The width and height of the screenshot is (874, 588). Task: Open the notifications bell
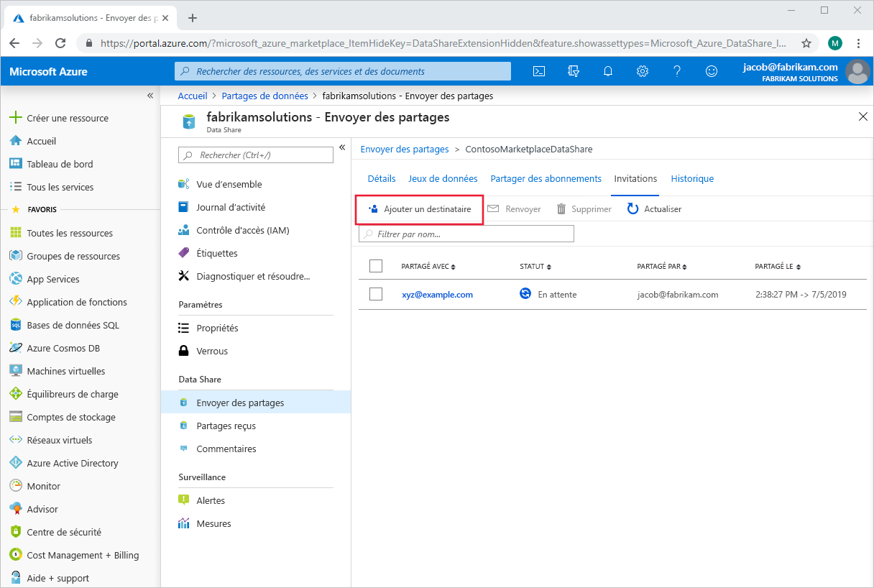(607, 71)
